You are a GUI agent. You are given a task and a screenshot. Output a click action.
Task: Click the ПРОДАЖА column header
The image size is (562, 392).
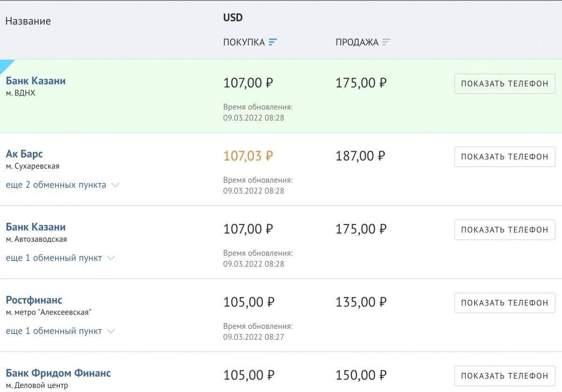pos(357,42)
